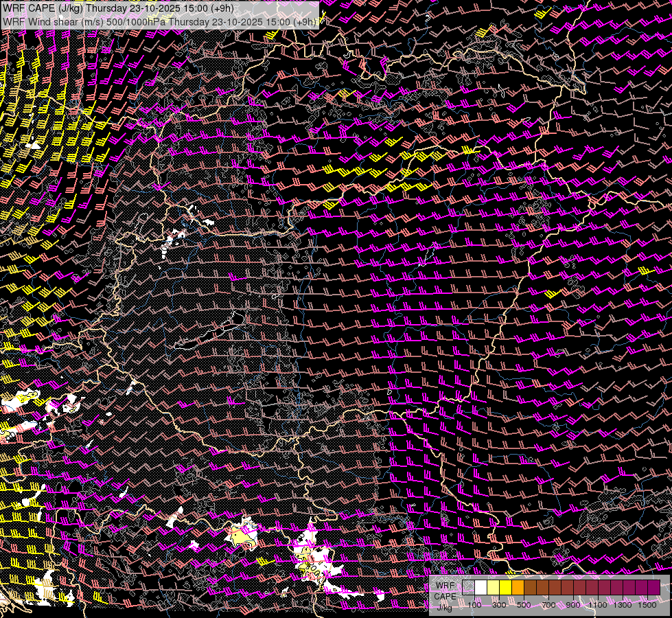The height and width of the screenshot is (618, 672).
Task: Click the 700 legend tick label
Action: click(548, 605)
